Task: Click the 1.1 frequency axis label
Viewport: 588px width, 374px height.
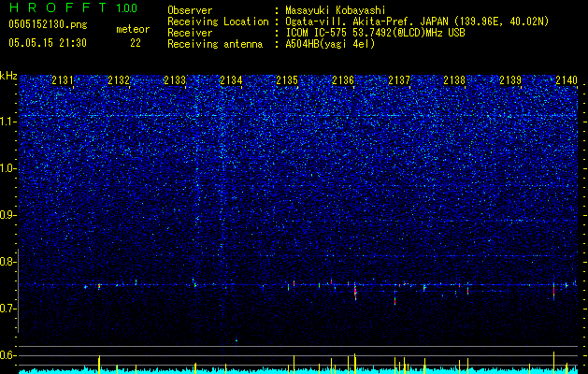Action: 8,122
